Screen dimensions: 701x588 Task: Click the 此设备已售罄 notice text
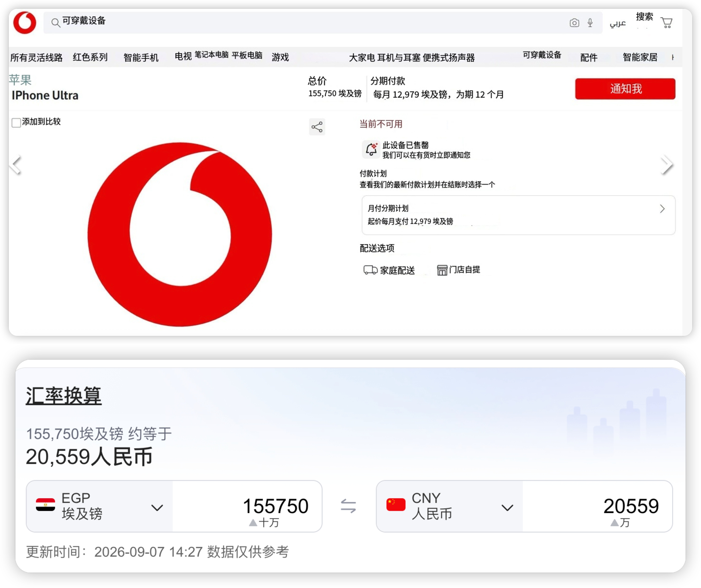tap(406, 145)
